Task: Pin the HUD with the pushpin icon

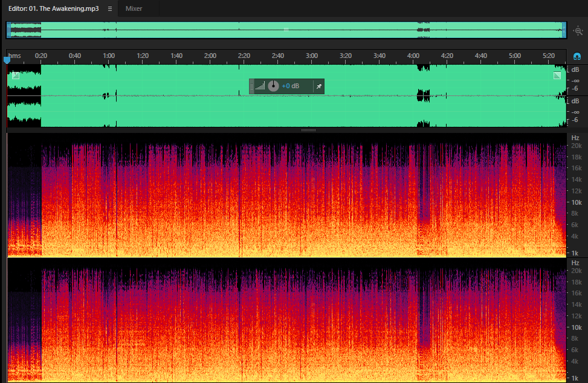Action: [x=318, y=86]
